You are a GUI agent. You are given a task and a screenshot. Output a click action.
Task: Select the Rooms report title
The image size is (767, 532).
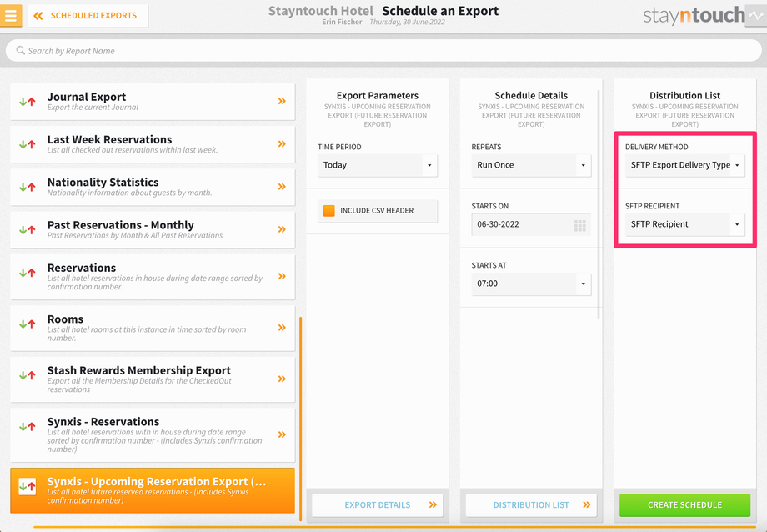(65, 319)
